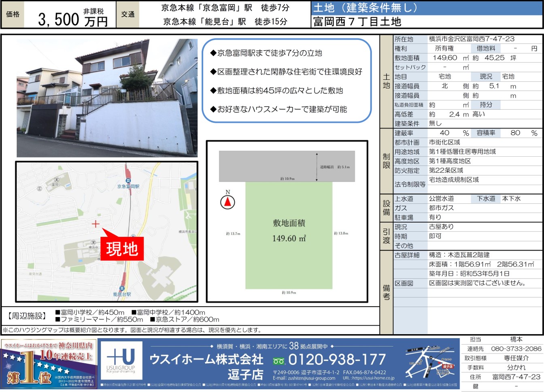Click the 能見台駅 station label on map
The image size is (544, 392).
122,294
